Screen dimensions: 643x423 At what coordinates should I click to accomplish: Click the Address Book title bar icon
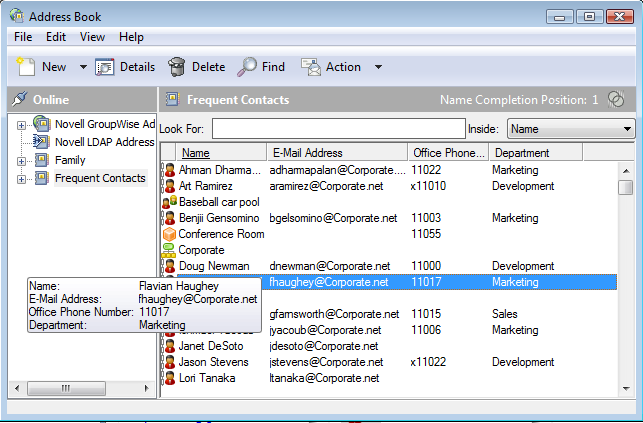pos(17,16)
